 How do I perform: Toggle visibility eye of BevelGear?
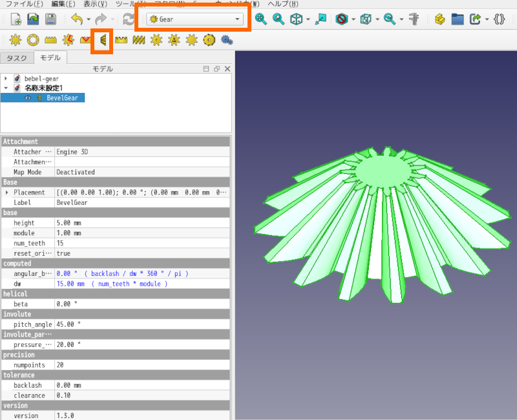coord(28,98)
